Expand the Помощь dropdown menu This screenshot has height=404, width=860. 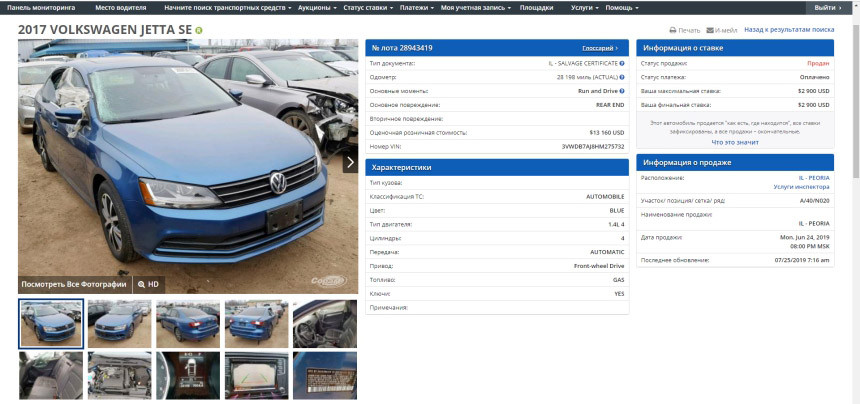pos(622,8)
